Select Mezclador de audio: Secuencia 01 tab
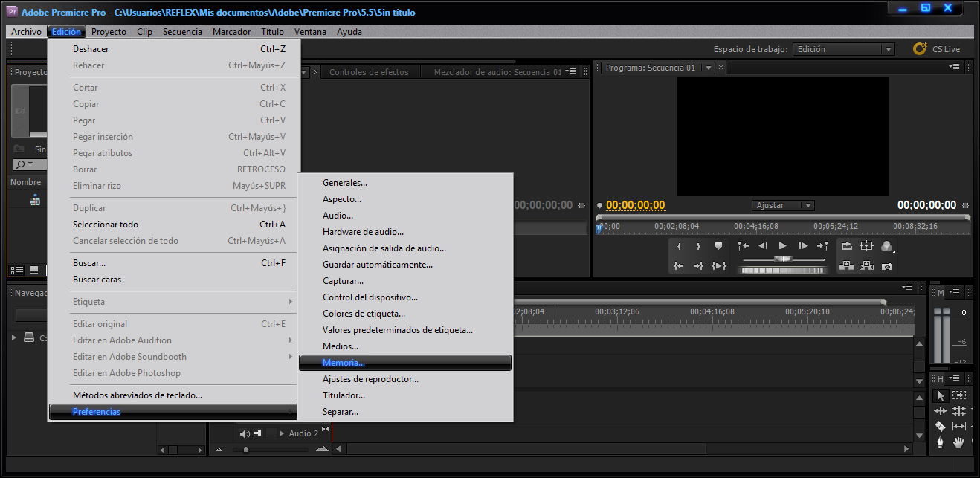Viewport: 980px width, 478px height. tap(497, 72)
